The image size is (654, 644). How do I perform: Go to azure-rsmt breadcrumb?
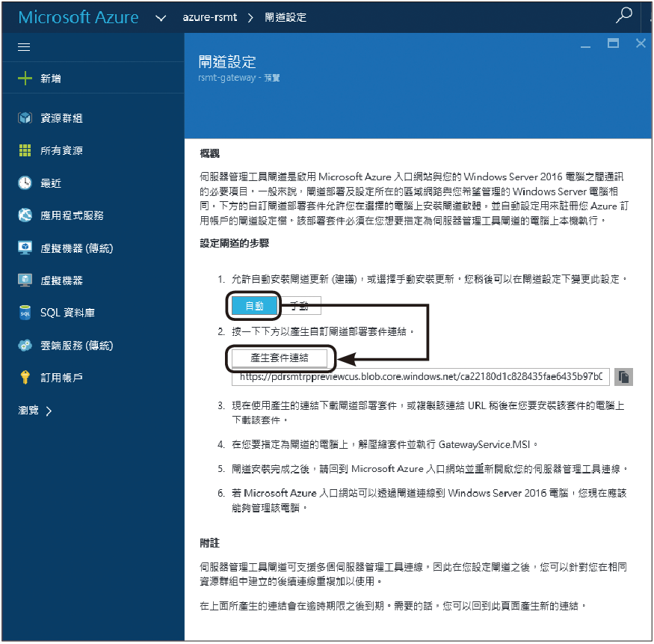pyautogui.click(x=210, y=17)
